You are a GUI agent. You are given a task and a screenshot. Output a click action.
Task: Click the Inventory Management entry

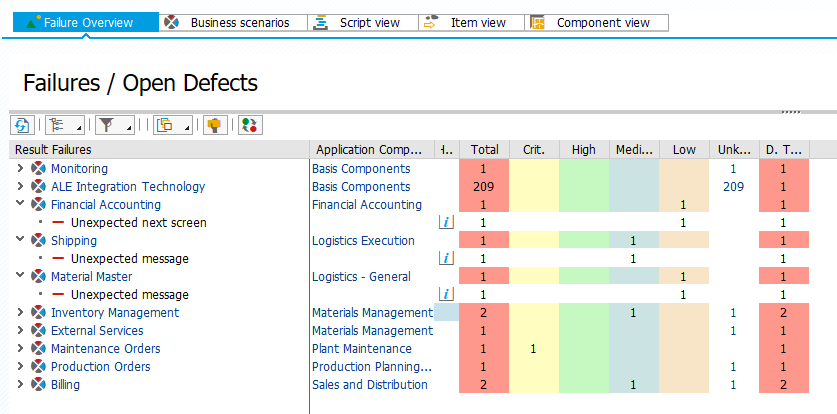coord(115,313)
